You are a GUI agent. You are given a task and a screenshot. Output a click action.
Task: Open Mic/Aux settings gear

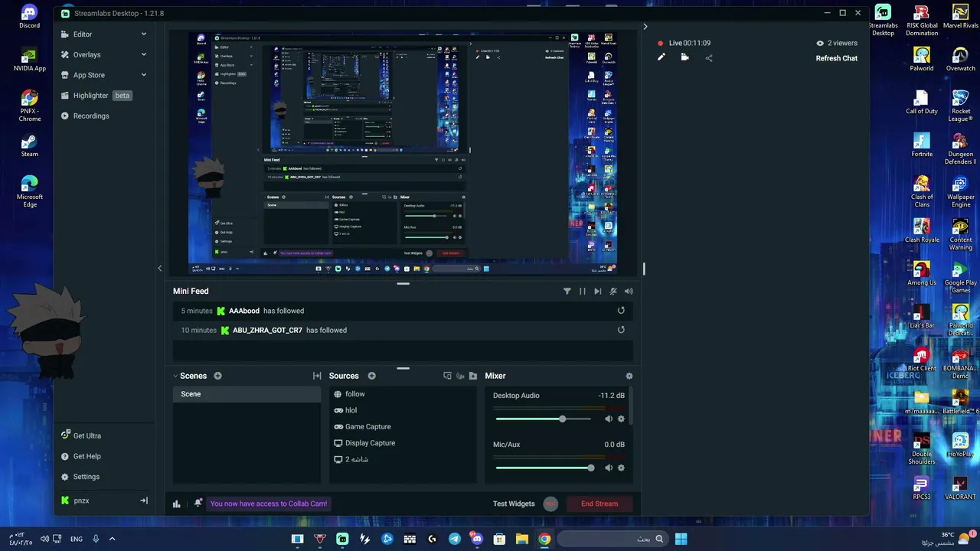click(x=621, y=468)
